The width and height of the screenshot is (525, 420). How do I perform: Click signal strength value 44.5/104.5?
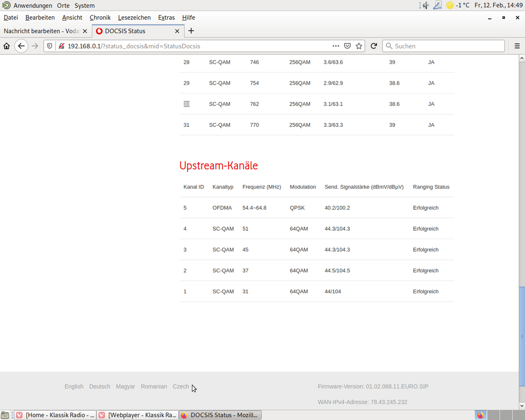coord(337,271)
